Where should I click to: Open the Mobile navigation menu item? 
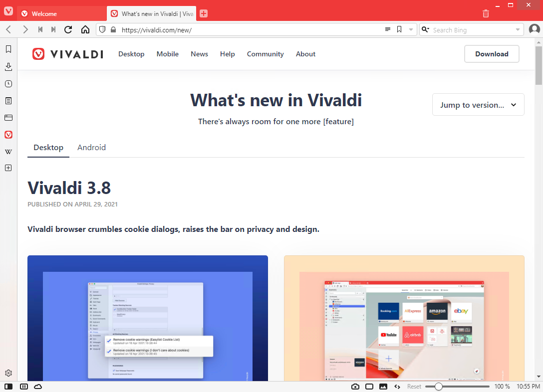[x=168, y=54]
